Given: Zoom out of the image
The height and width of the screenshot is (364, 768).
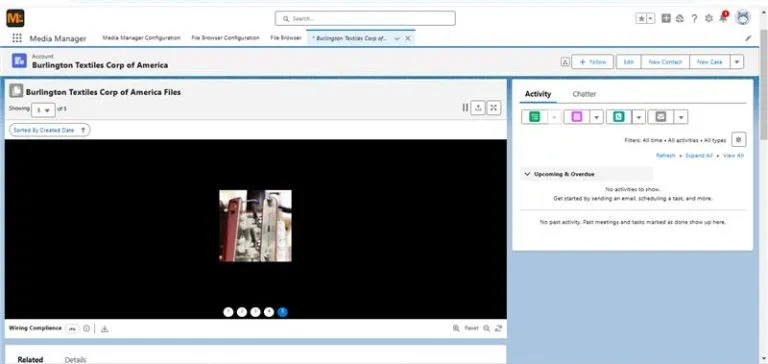Looking at the screenshot, I should [486, 328].
